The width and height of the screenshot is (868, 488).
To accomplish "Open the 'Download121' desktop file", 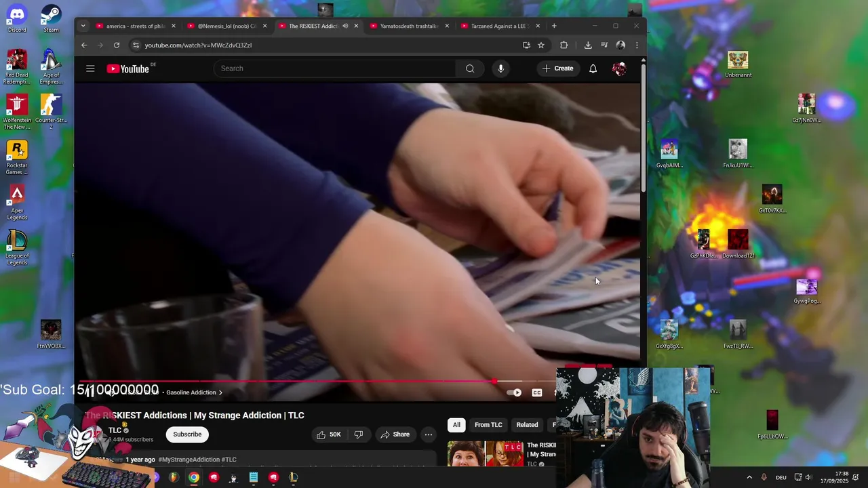I will point(738,245).
